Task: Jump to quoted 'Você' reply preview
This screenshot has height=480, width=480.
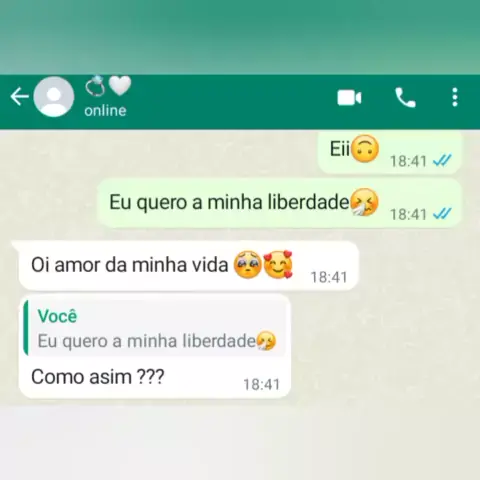Action: coord(155,328)
